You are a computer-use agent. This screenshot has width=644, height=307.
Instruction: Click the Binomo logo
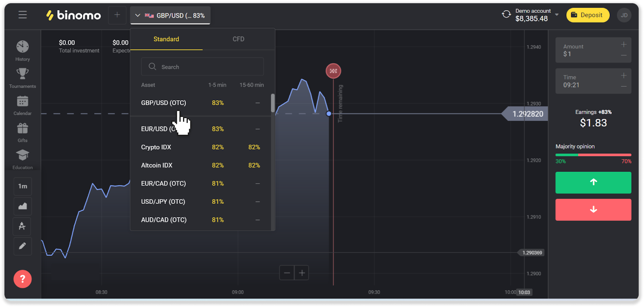tap(73, 15)
